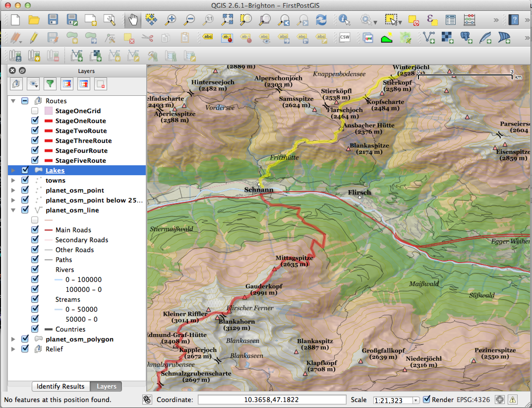Click the EPSG:4326 text in status bar
The width and height of the screenshot is (532, 408).
click(473, 400)
